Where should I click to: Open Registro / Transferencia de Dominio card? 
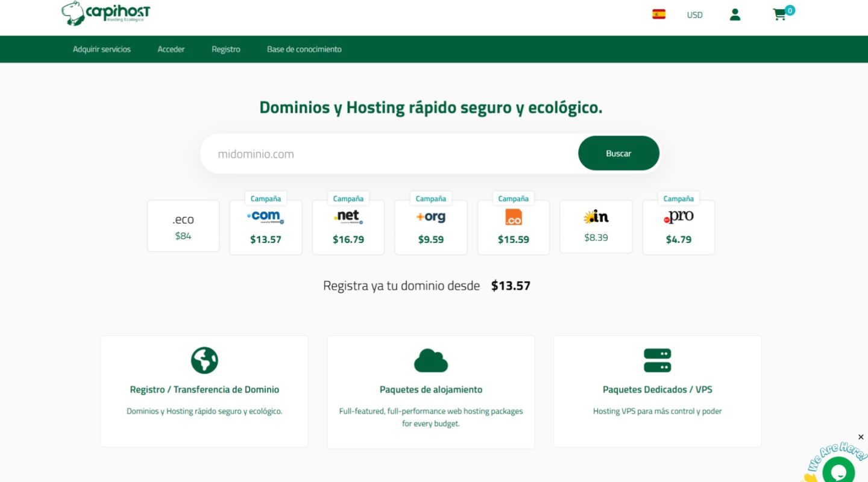pyautogui.click(x=204, y=390)
